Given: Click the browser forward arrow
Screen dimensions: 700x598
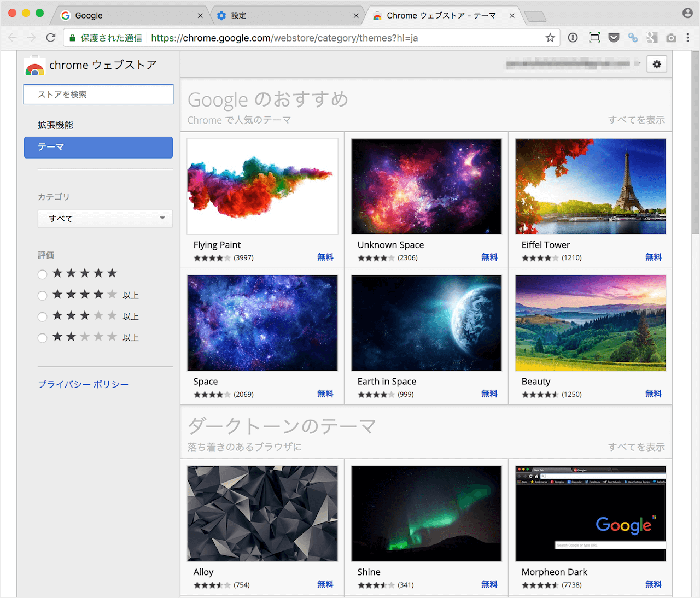Looking at the screenshot, I should (x=32, y=38).
